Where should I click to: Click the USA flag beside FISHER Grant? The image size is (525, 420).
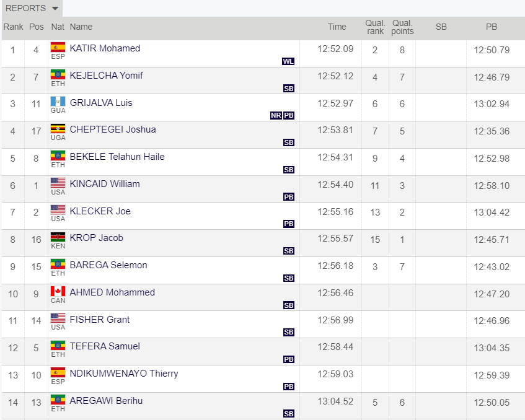click(x=58, y=318)
